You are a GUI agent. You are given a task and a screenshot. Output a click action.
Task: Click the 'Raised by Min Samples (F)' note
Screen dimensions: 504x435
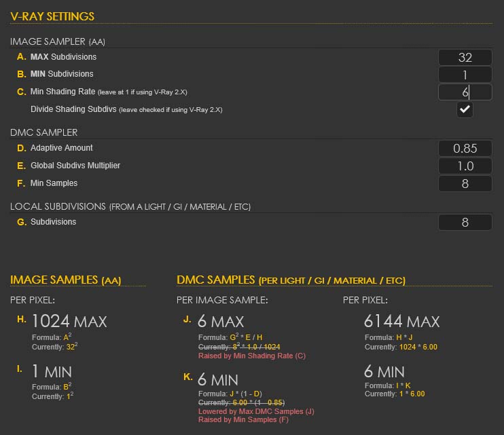(x=243, y=420)
